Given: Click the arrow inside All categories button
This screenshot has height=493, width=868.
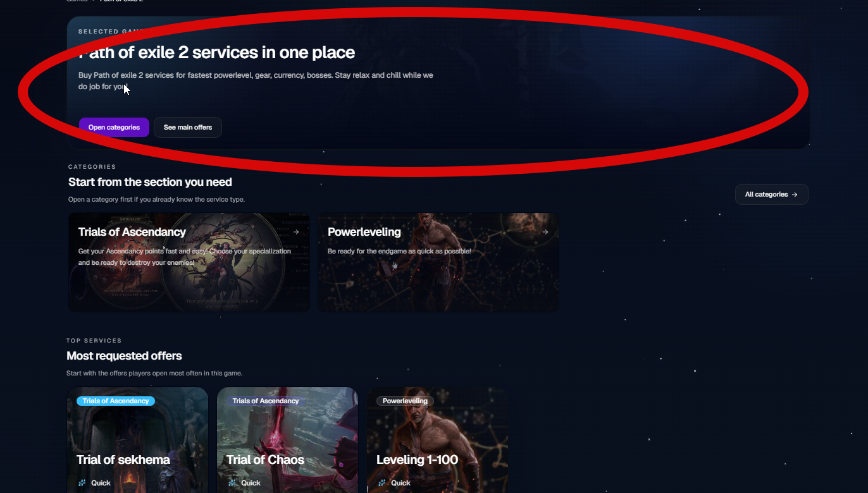Looking at the screenshot, I should tap(795, 195).
